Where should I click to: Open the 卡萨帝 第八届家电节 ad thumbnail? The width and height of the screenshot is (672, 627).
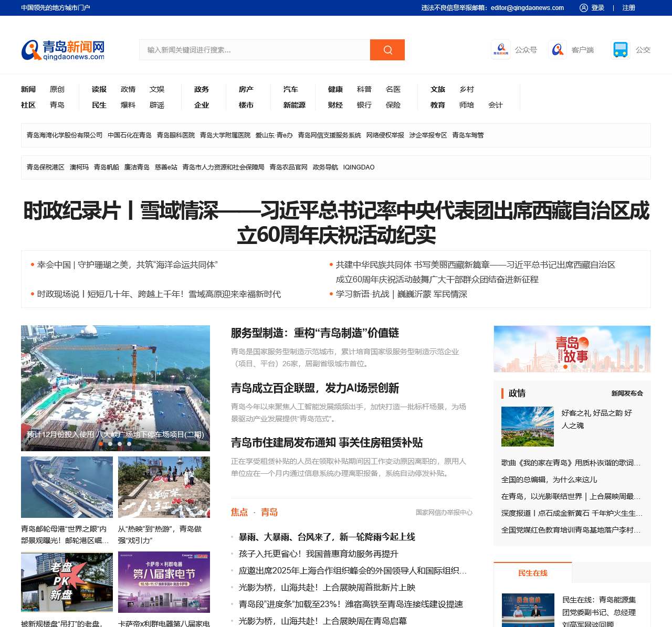[x=164, y=582]
